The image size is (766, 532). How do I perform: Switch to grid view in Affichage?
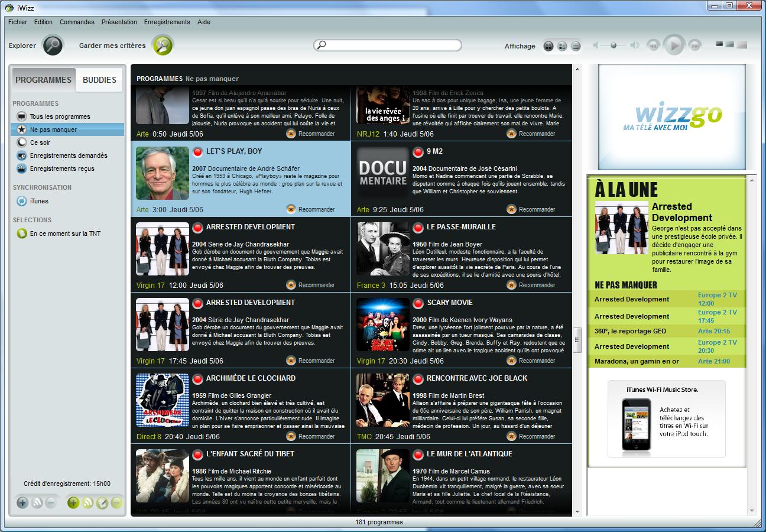548,46
